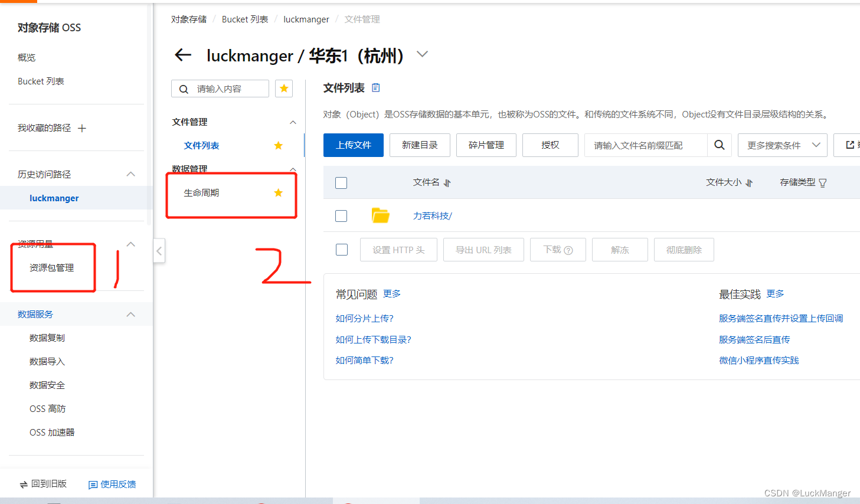Tick the checkbox in the batch actions row

coord(342,250)
